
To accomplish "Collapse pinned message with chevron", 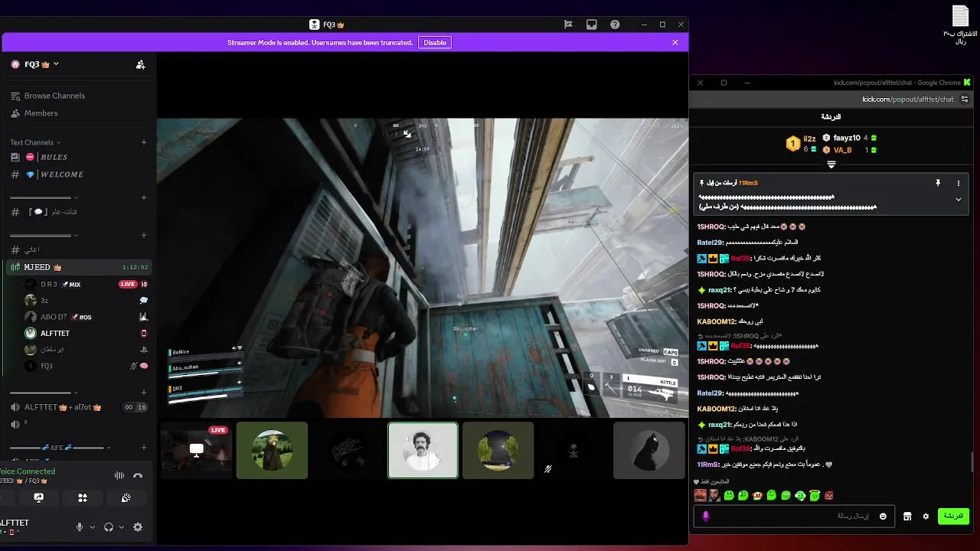I will pyautogui.click(x=958, y=200).
